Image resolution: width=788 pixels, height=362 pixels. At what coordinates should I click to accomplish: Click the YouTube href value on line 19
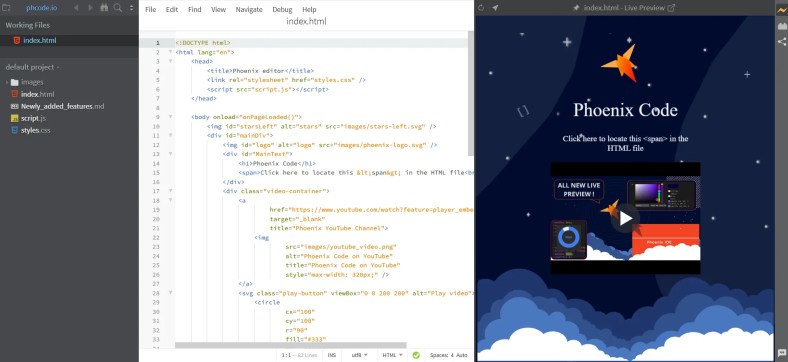point(380,210)
